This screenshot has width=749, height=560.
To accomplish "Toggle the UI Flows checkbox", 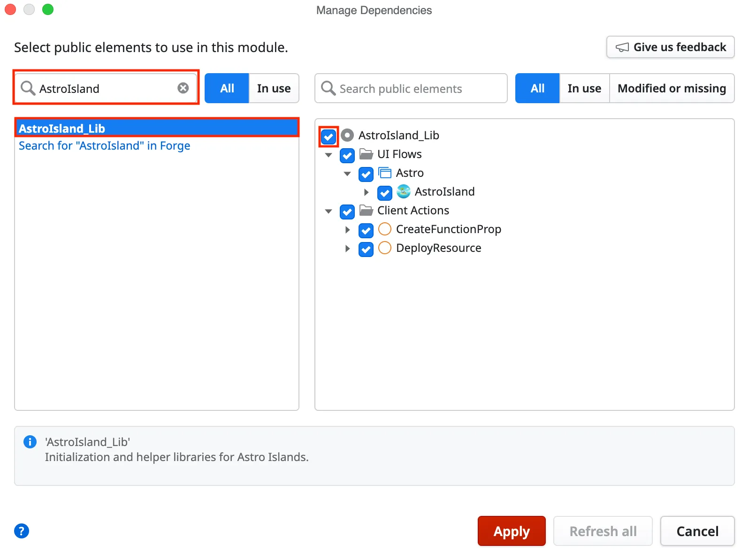I will point(347,155).
